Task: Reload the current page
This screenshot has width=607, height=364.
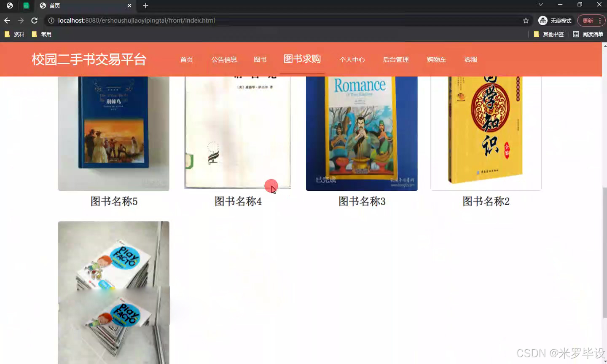Action: [35, 20]
